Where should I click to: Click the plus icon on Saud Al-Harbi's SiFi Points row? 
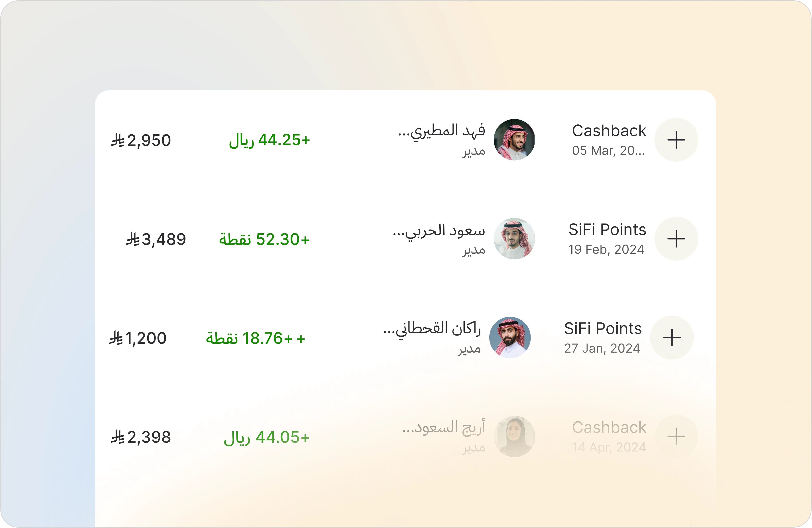[676, 239]
